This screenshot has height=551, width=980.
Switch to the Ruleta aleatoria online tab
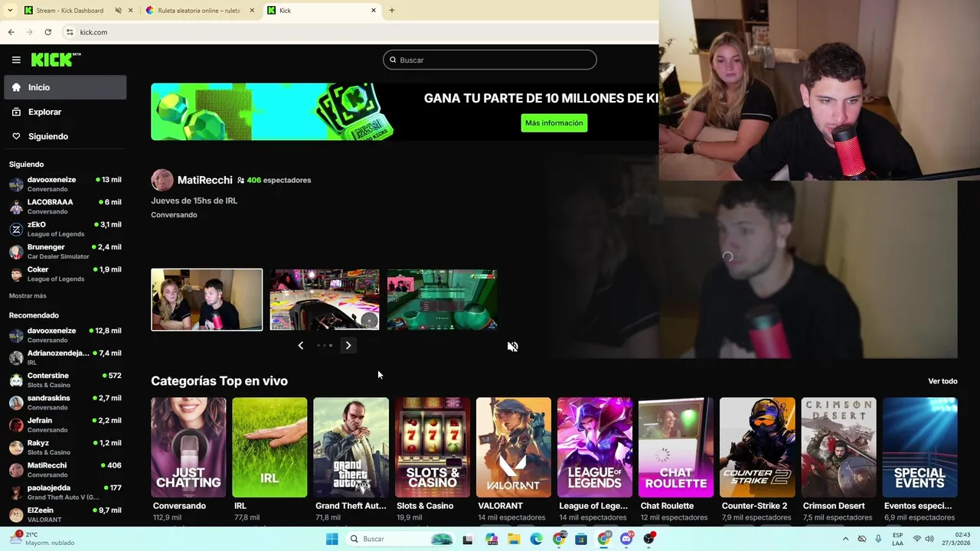198,11
